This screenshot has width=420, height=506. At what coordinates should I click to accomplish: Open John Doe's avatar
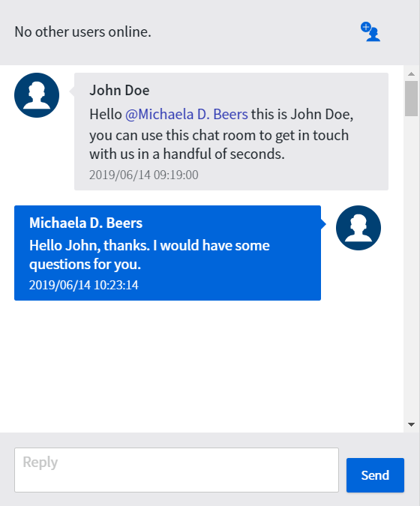[37, 95]
